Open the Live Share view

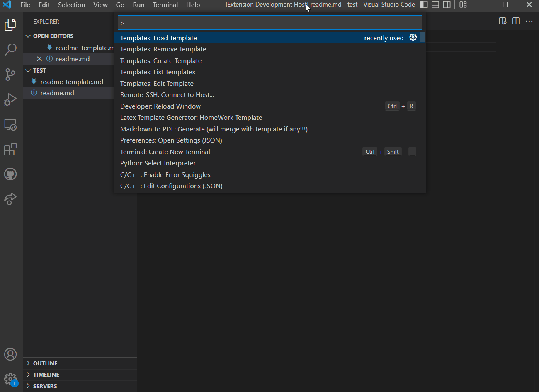point(10,199)
